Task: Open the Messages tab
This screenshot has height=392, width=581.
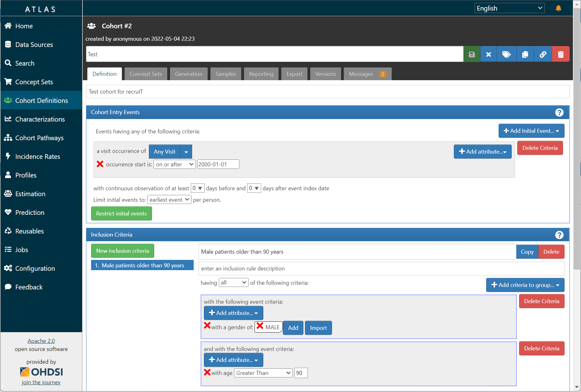Action: [x=367, y=74]
